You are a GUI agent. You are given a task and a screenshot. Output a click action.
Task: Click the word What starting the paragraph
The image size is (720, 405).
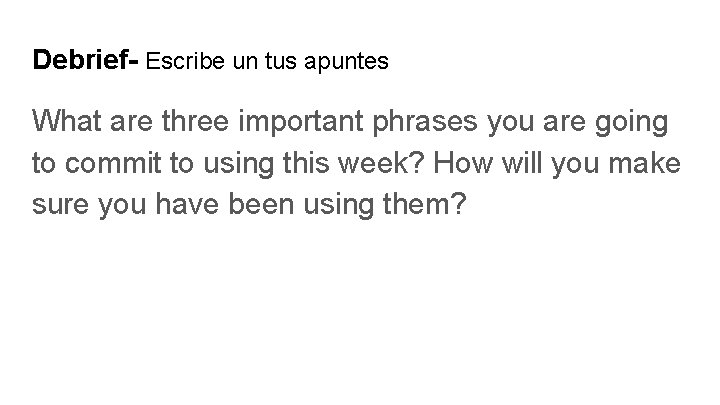pos(64,121)
